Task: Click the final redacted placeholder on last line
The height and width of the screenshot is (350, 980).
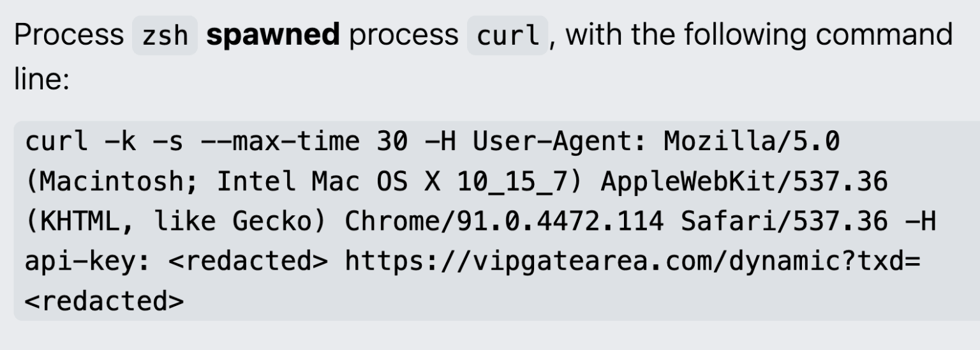Action: tap(104, 300)
